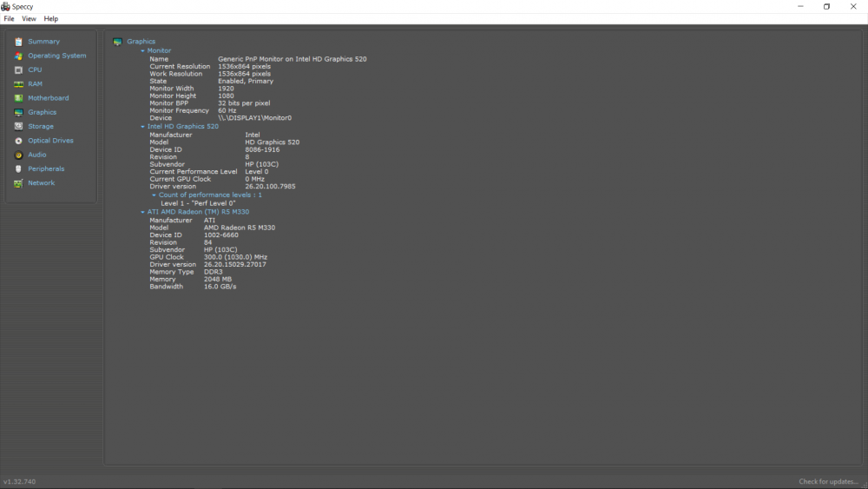Open the View menu
The height and width of the screenshot is (489, 868).
tap(29, 19)
